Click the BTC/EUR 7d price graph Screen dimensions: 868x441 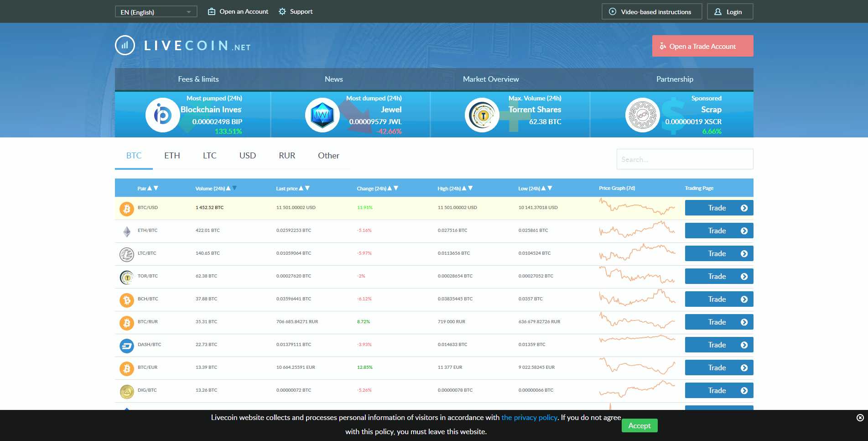point(637,367)
